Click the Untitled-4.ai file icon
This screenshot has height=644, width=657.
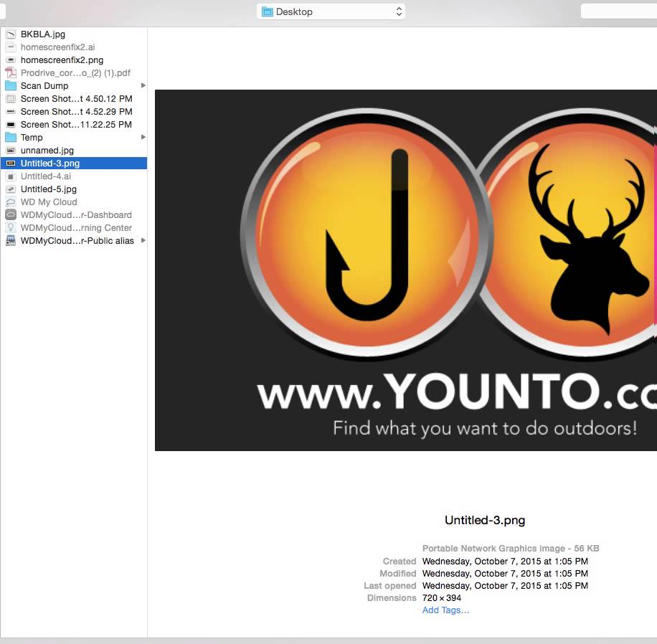pyautogui.click(x=11, y=176)
